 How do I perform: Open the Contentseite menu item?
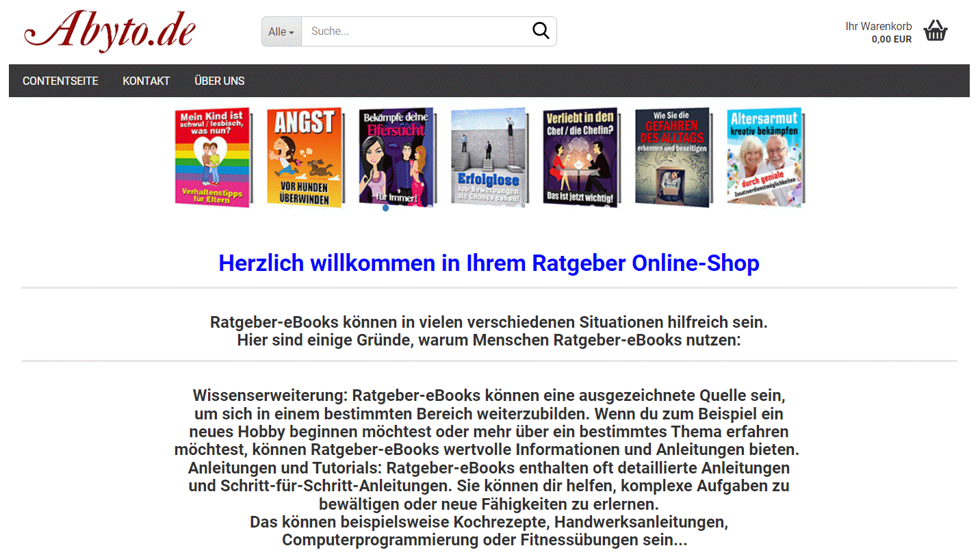[60, 81]
